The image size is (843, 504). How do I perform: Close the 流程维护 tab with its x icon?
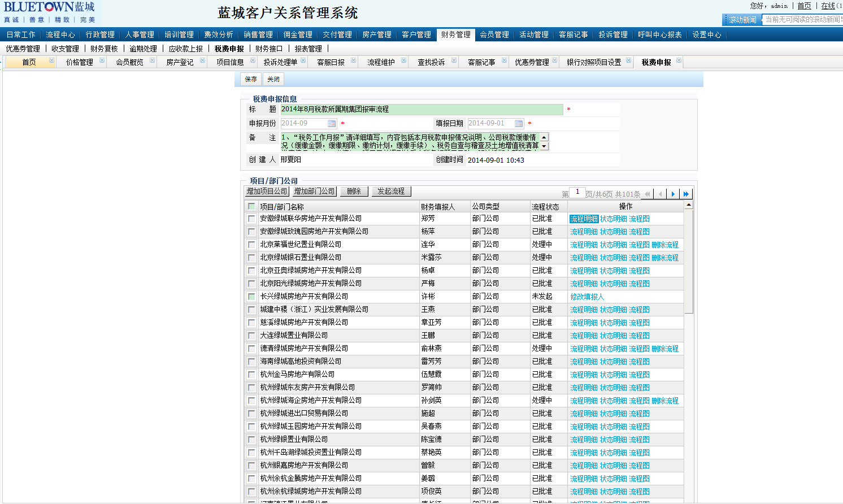[x=403, y=60]
